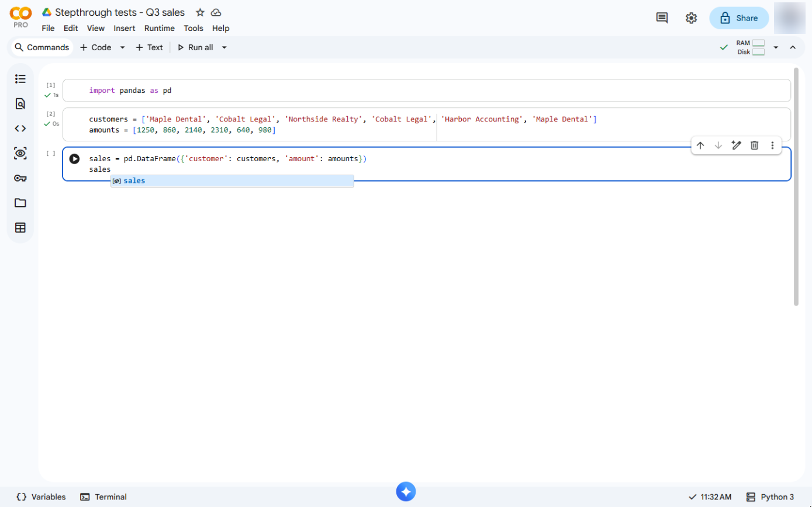Open more cell actions menu
This screenshot has height=507, width=812.
pyautogui.click(x=772, y=145)
